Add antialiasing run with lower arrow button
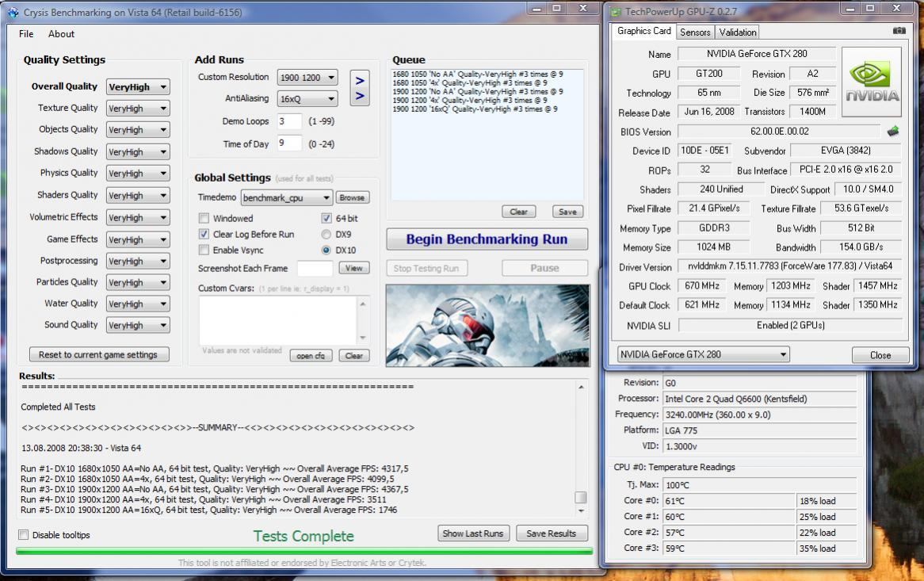The height and width of the screenshot is (581, 924). (x=360, y=97)
